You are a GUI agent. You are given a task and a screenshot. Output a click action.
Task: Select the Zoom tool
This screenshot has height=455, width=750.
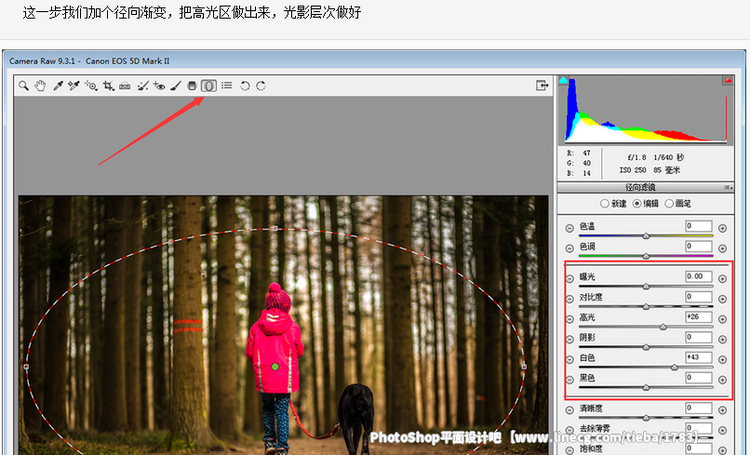[23, 86]
